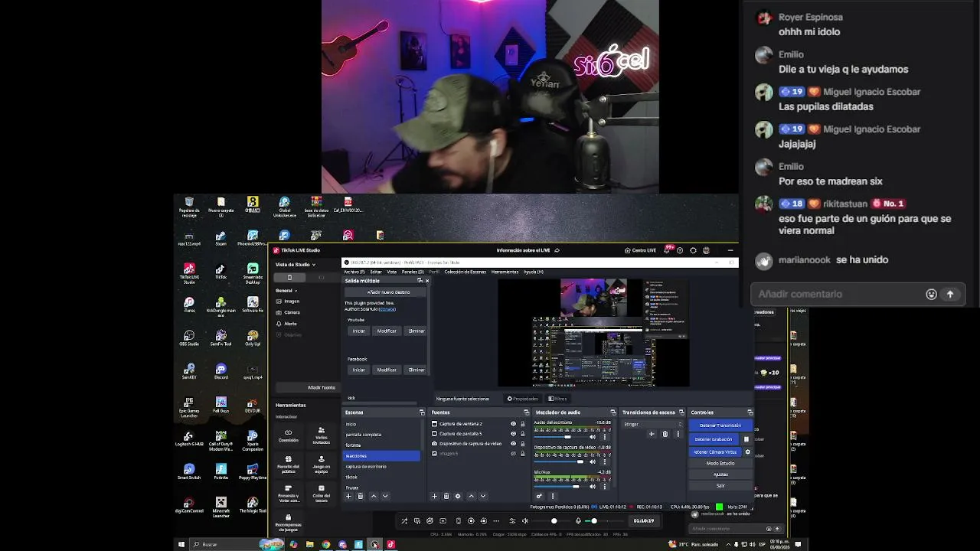Open the Steam desktop shortcut
Screen dimensions: 980x551
[x=220, y=238]
